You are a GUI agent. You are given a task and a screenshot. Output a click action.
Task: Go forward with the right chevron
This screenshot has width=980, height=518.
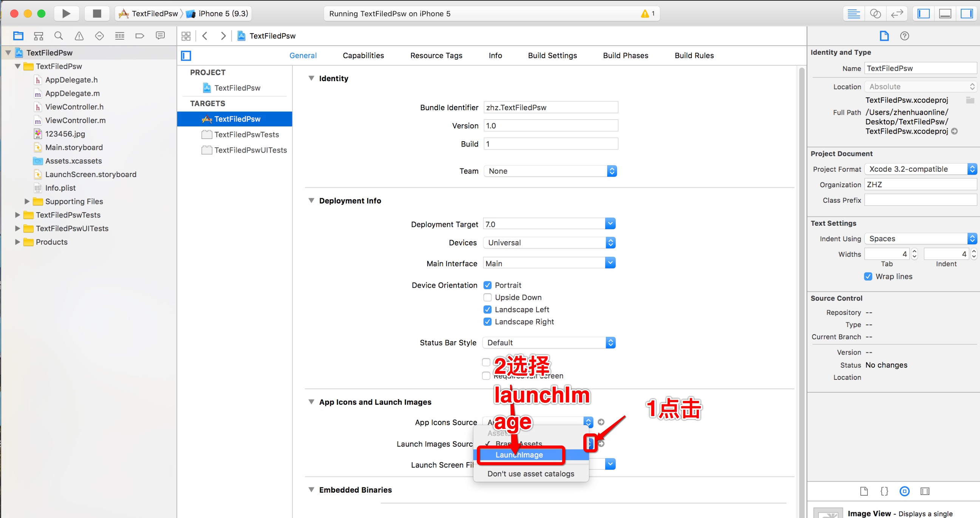pos(223,36)
